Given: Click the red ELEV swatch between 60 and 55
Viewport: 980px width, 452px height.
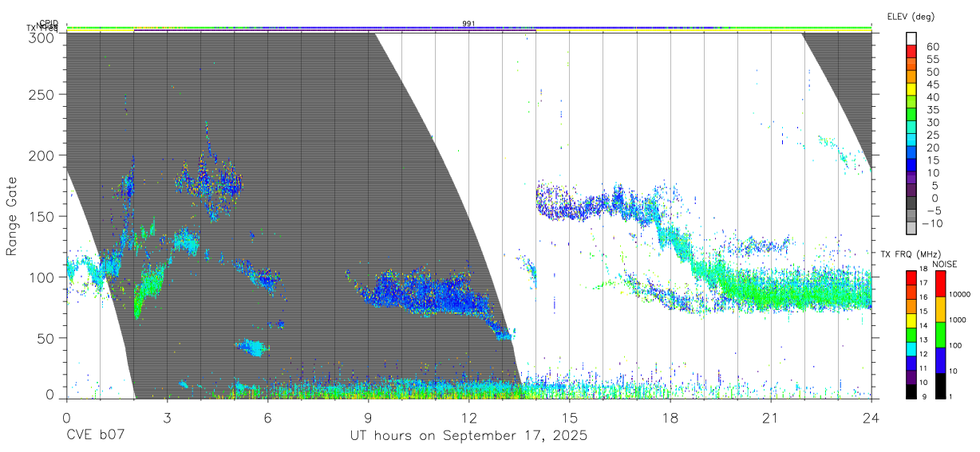Looking at the screenshot, I should 913,53.
